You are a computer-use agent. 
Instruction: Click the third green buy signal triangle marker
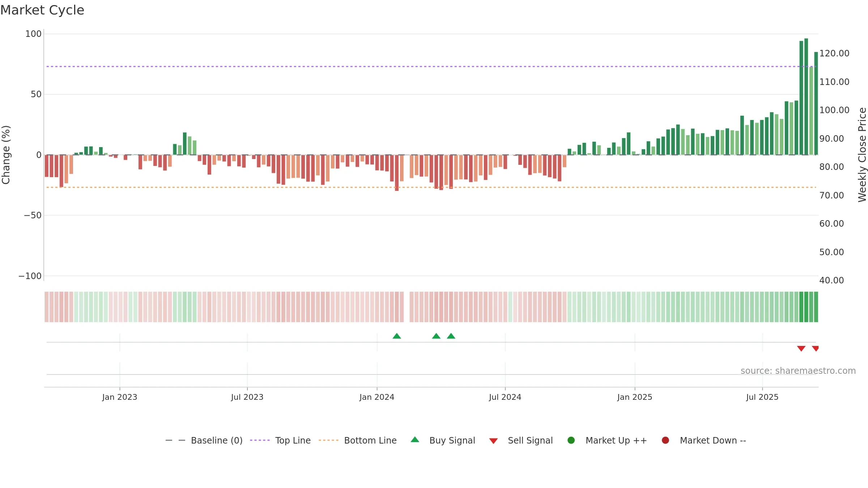tap(451, 336)
